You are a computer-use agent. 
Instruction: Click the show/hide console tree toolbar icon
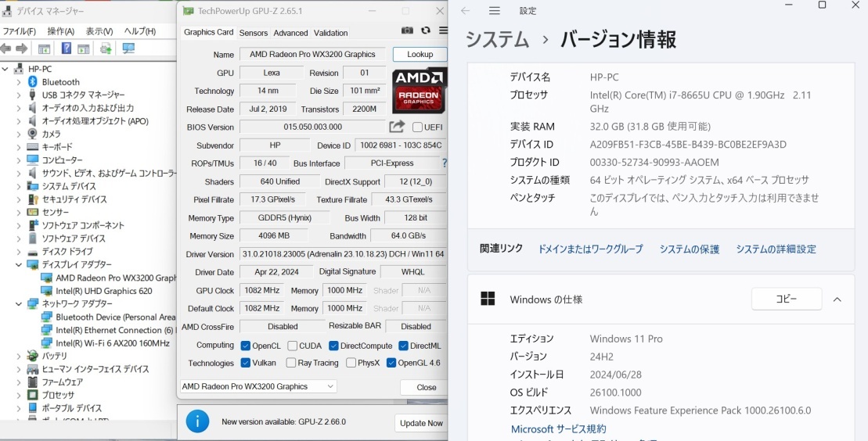44,48
